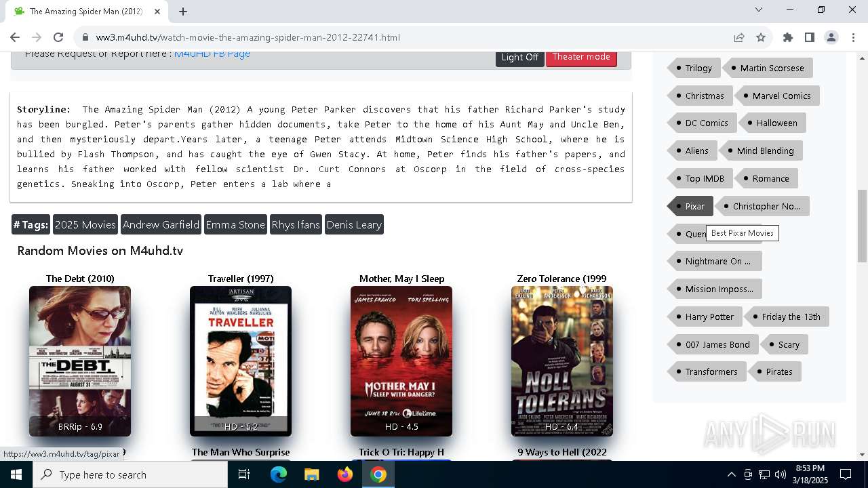Screen dimensions: 868x488
Task: Open the Scary tag
Action: [784, 344]
